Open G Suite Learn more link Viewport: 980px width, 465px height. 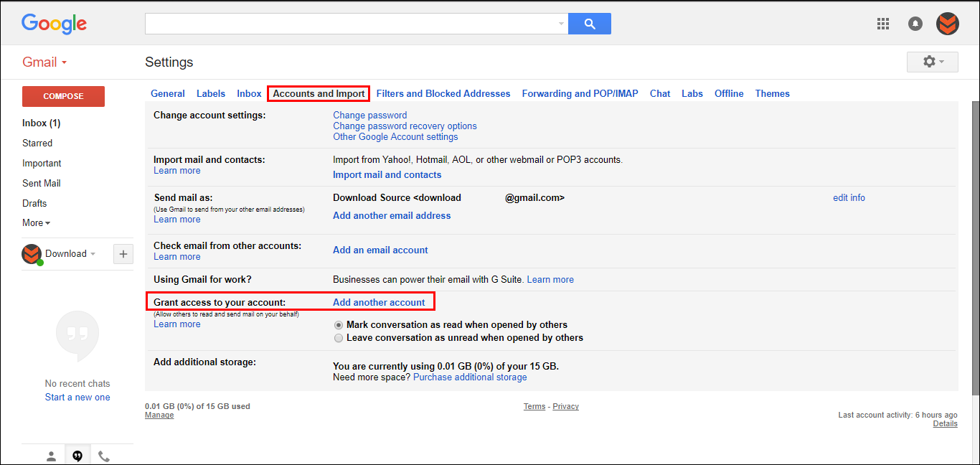pyautogui.click(x=550, y=279)
